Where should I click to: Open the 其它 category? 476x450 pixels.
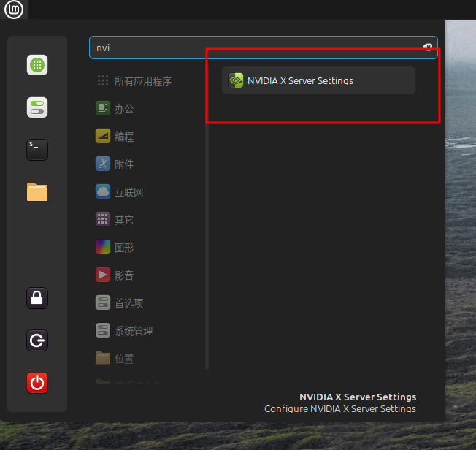[124, 220]
